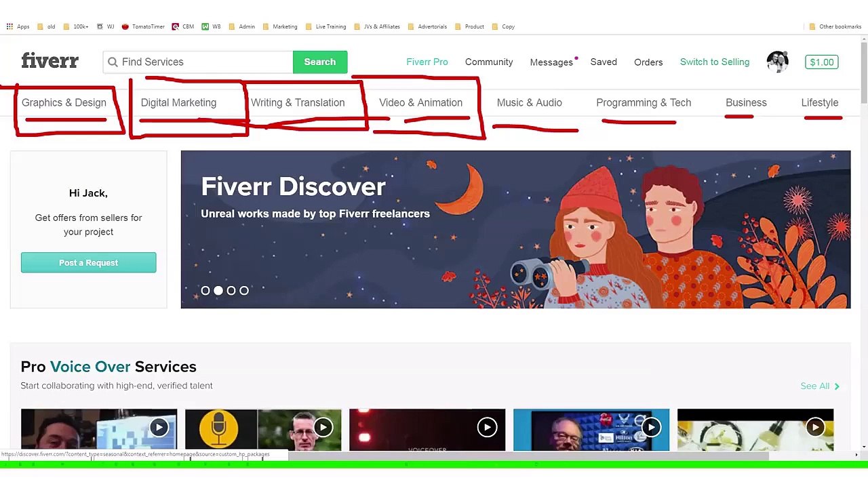Open the 'old' bookmarks folder
Screen dimensions: 868x488
pos(46,26)
